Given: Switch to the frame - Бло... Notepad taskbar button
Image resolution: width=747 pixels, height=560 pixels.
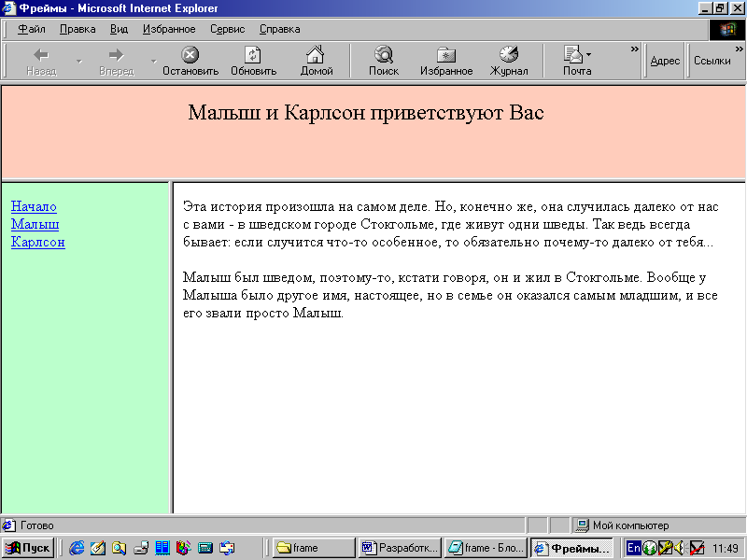Looking at the screenshot, I should (x=486, y=548).
